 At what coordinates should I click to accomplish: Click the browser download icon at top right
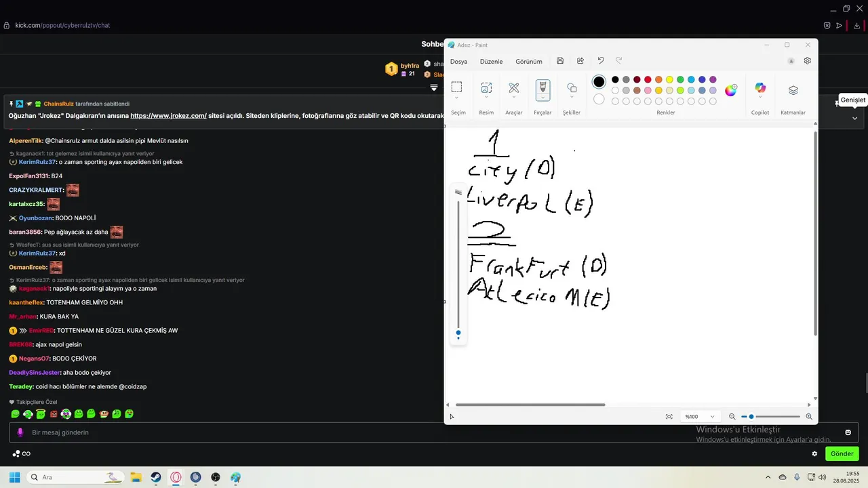(856, 26)
